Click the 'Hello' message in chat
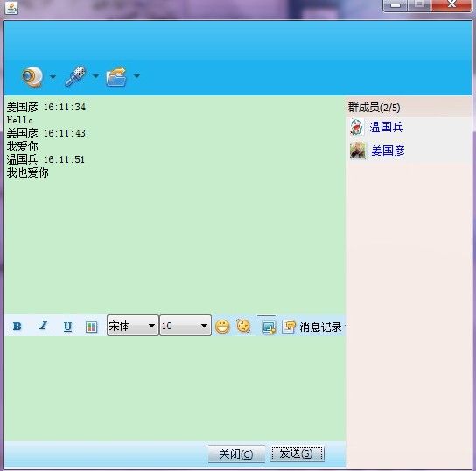The width and height of the screenshot is (476, 471). pos(20,120)
